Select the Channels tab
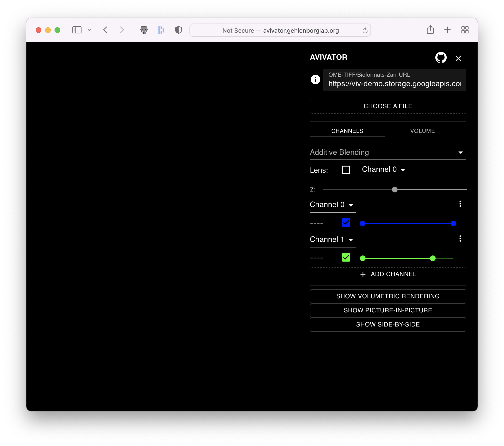 347,131
